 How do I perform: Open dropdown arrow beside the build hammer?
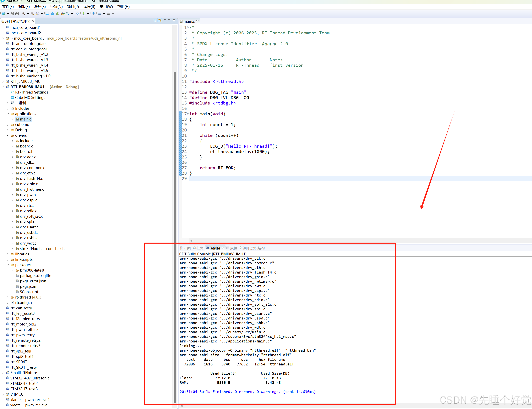[x=28, y=14]
